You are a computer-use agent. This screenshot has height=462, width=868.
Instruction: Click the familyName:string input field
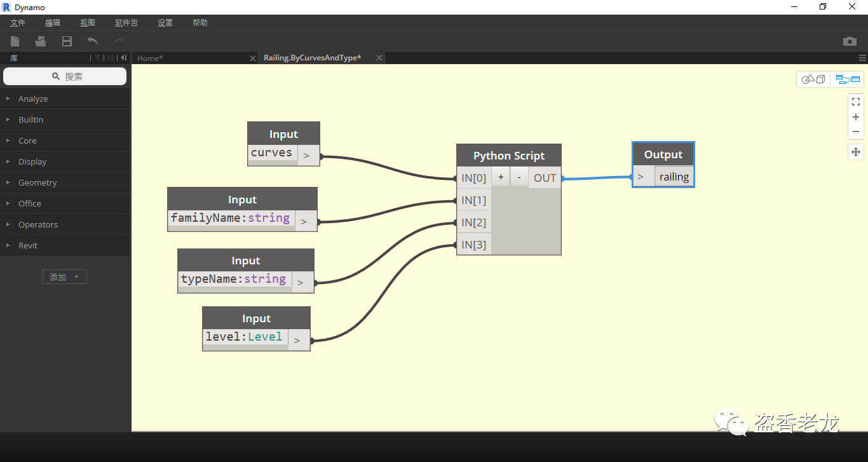pos(231,218)
